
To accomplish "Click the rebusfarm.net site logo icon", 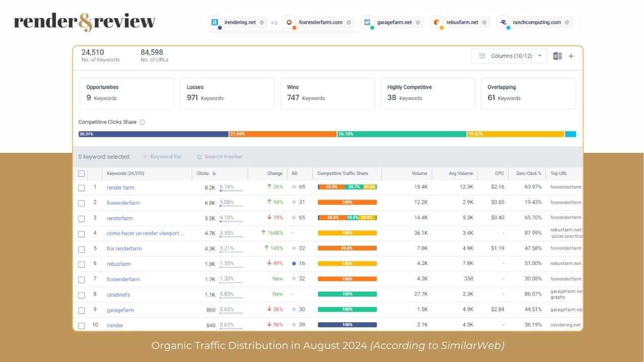I will [437, 22].
